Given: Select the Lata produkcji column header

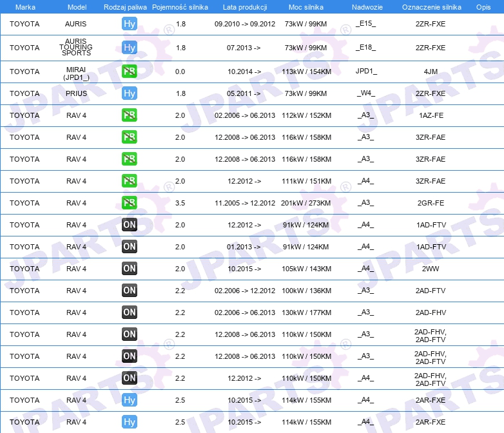Looking at the screenshot, I should click(x=245, y=7).
